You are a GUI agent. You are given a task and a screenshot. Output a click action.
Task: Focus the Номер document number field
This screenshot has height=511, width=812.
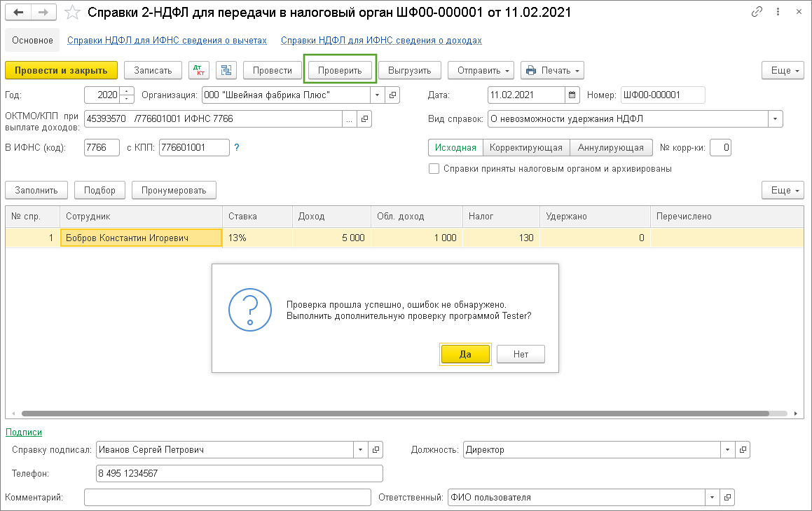[663, 95]
